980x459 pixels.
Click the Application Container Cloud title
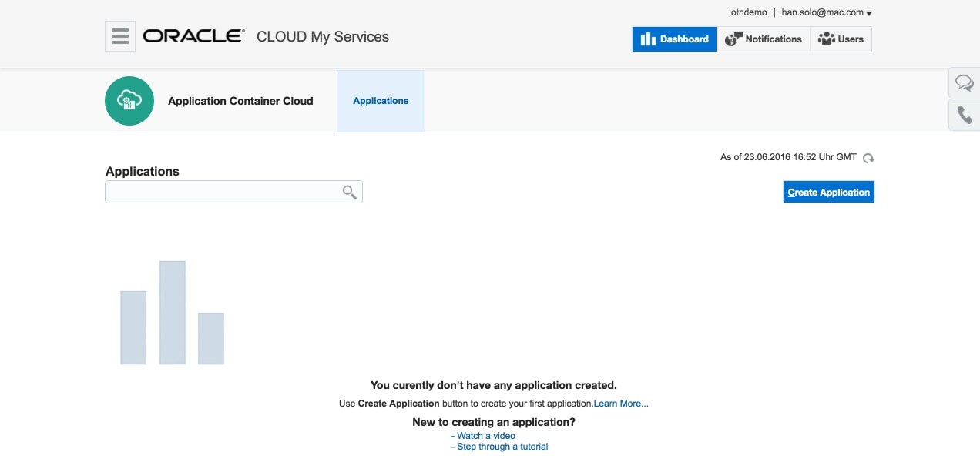pyautogui.click(x=240, y=101)
